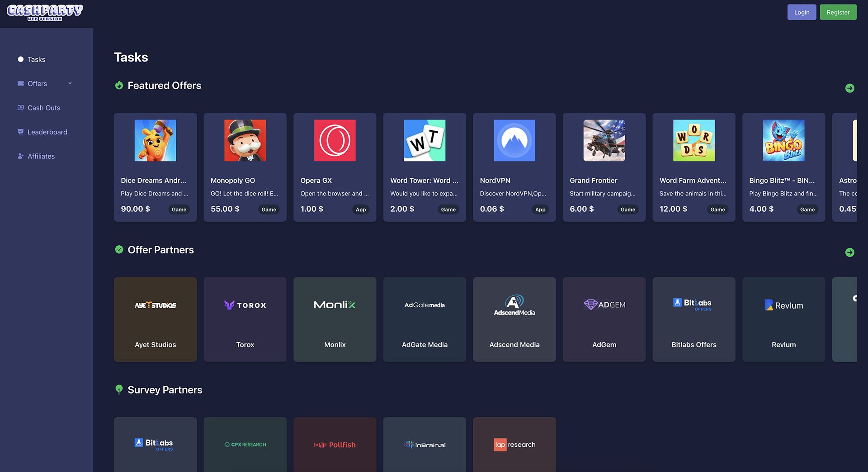
Task: Open the Grand Frontier helicopter icon
Action: pyautogui.click(x=604, y=140)
